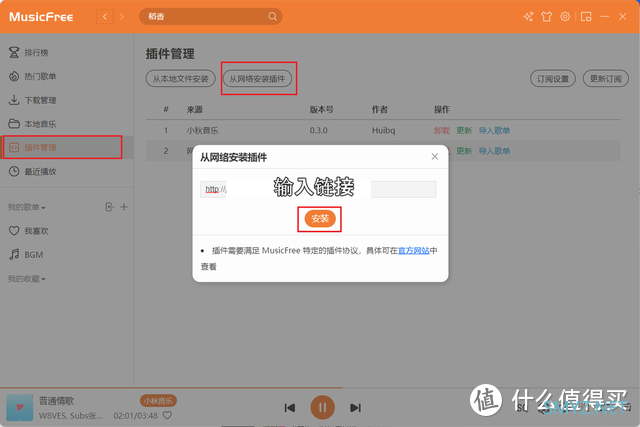Image resolution: width=640 pixels, height=427 pixels.
Task: Click the 小秋音乐 source tag in player
Action: (158, 401)
